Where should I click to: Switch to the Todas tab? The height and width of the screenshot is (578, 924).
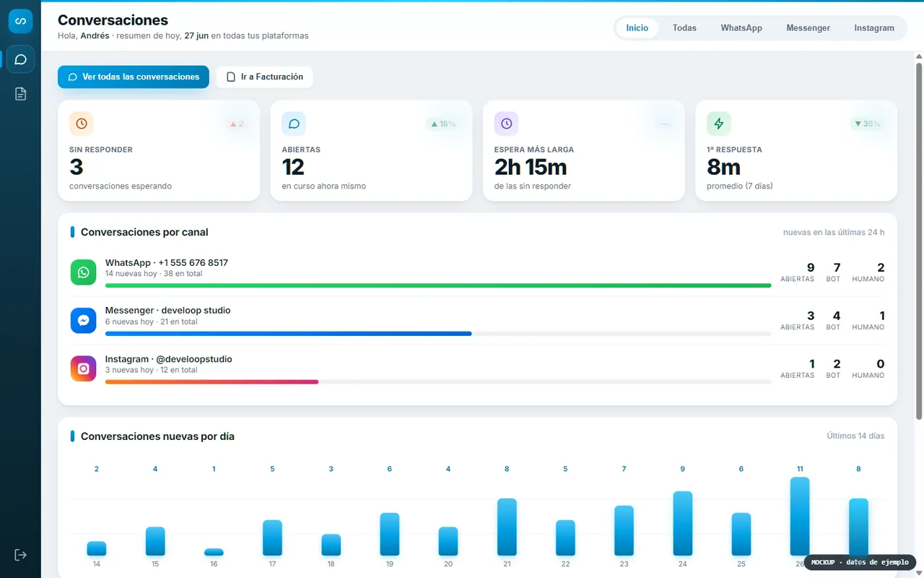click(x=684, y=28)
